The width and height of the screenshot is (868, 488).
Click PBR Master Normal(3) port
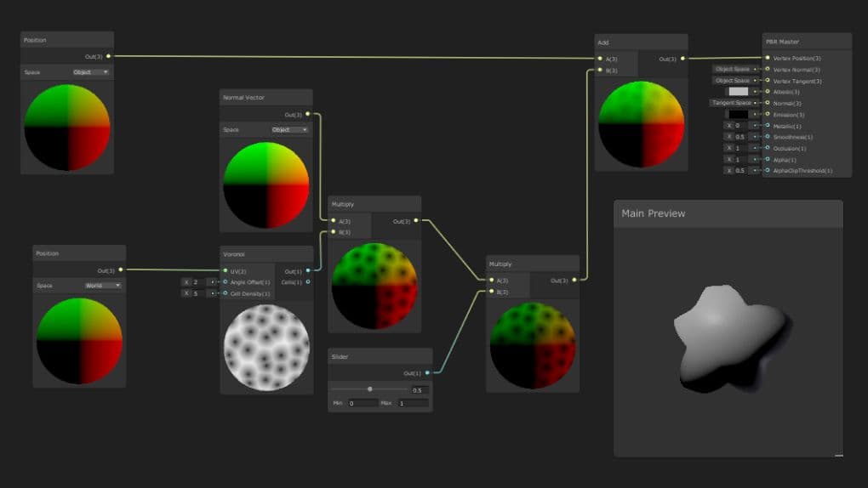768,103
